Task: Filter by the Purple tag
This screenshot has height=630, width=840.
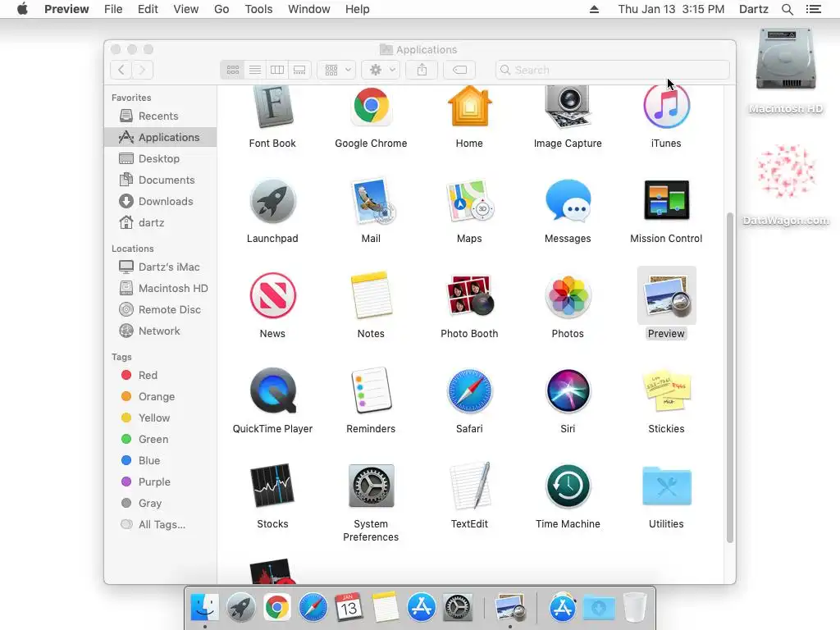Action: [x=160, y=482]
